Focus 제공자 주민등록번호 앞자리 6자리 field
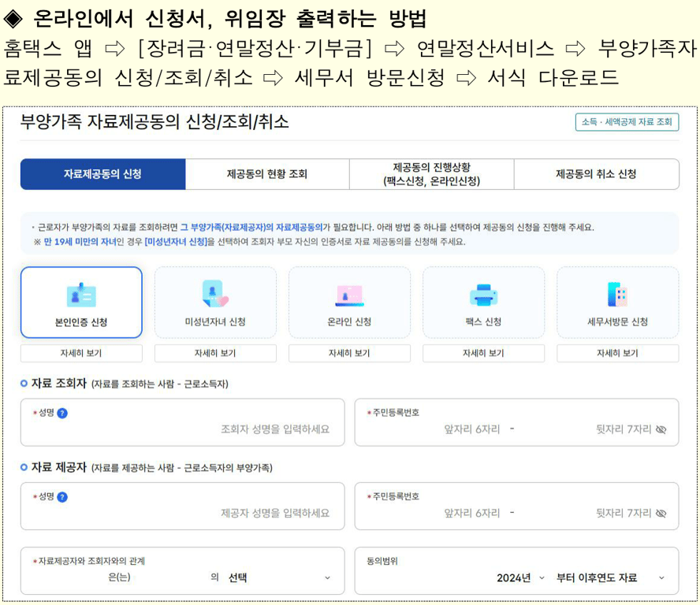 (472, 513)
